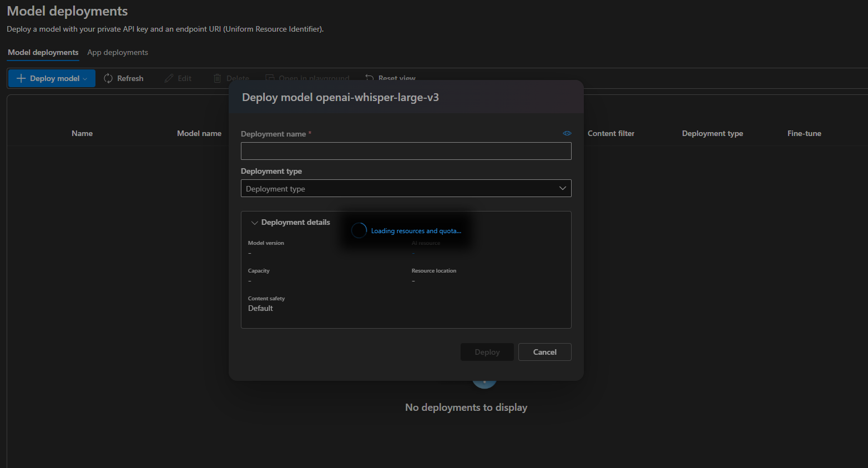Click the Content filter column header
Image resolution: width=868 pixels, height=468 pixels.
(x=611, y=133)
